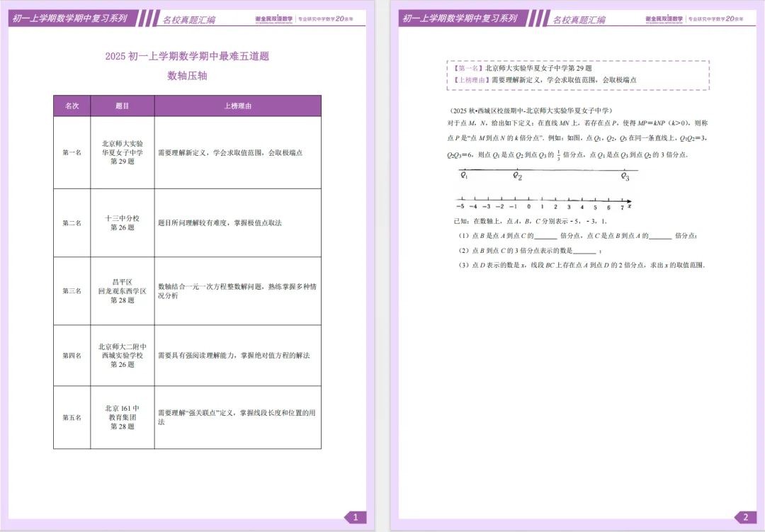Viewport: 765px width, 532px height.
Task: Select the "第一名" rank cell in the table
Action: coord(72,153)
